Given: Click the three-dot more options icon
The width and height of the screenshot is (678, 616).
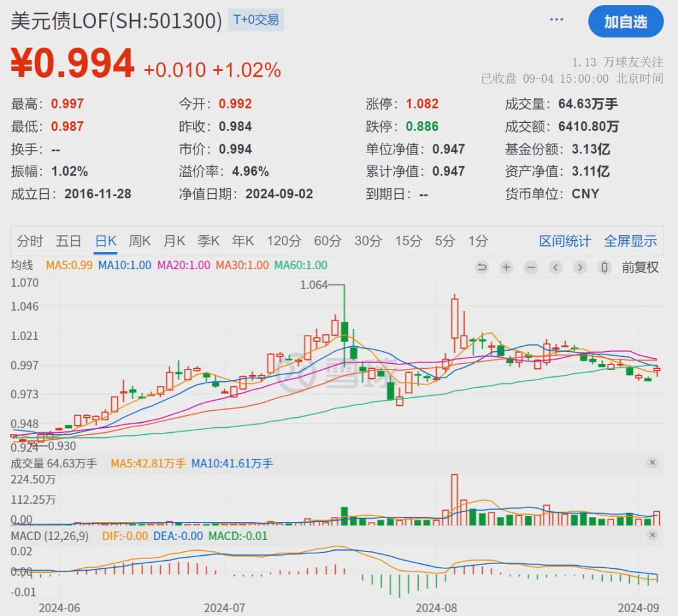Looking at the screenshot, I should point(556,19).
